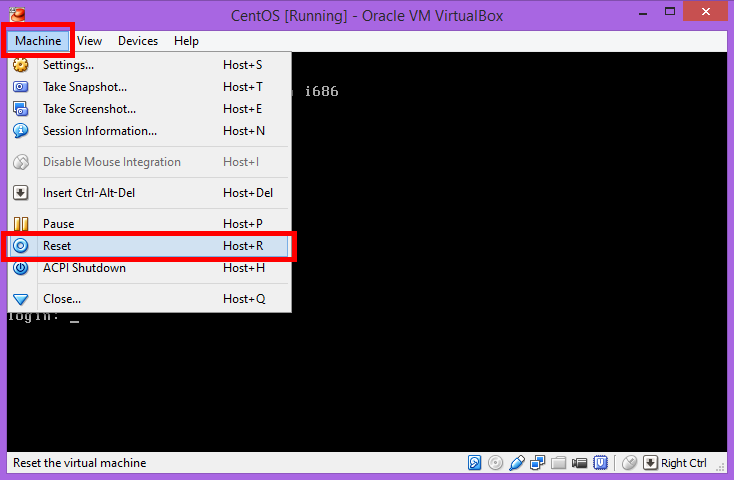Click the i686 text in console
Screen dimensions: 734x480
(x=322, y=91)
